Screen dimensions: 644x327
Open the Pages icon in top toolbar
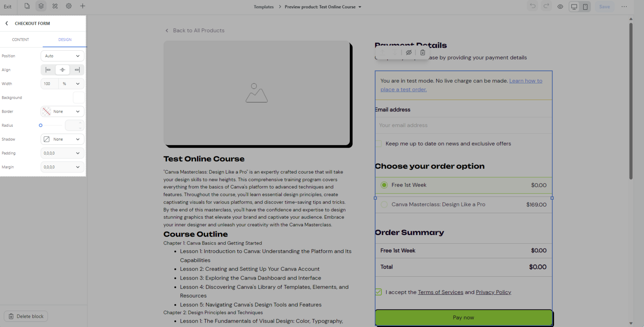click(x=27, y=6)
